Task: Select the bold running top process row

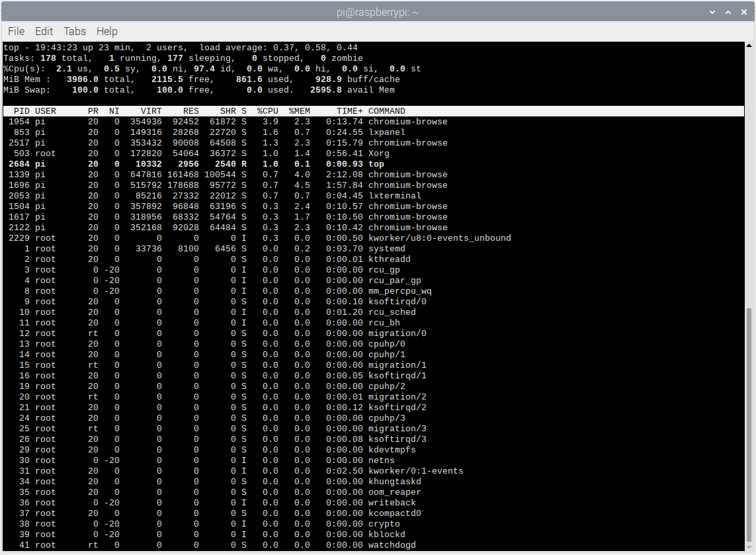Action: [x=198, y=163]
